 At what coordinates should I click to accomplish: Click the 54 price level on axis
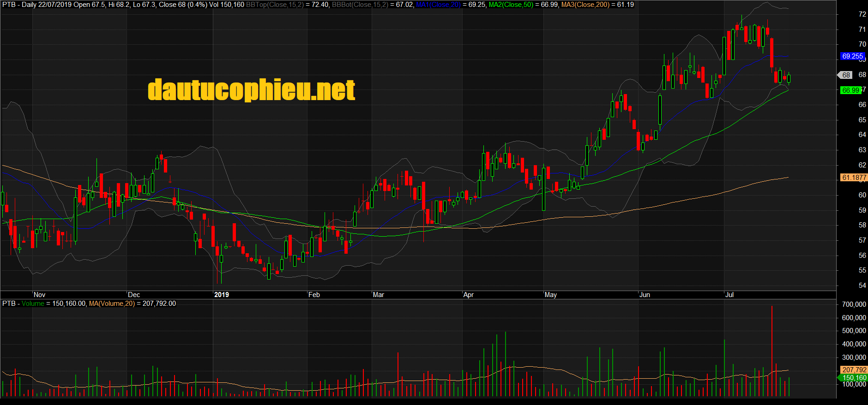coord(862,286)
